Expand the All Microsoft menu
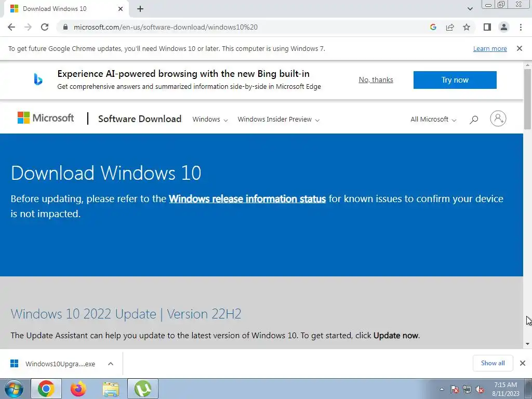 coord(433,119)
